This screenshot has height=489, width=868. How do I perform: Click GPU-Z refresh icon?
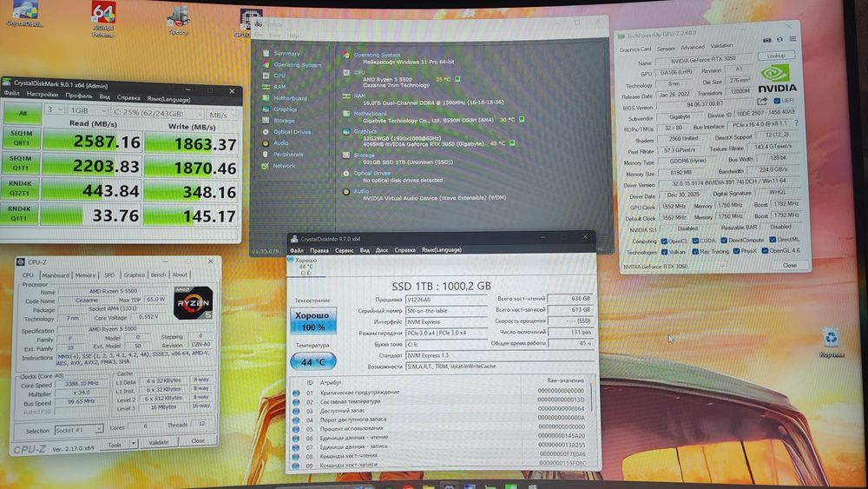(779, 39)
